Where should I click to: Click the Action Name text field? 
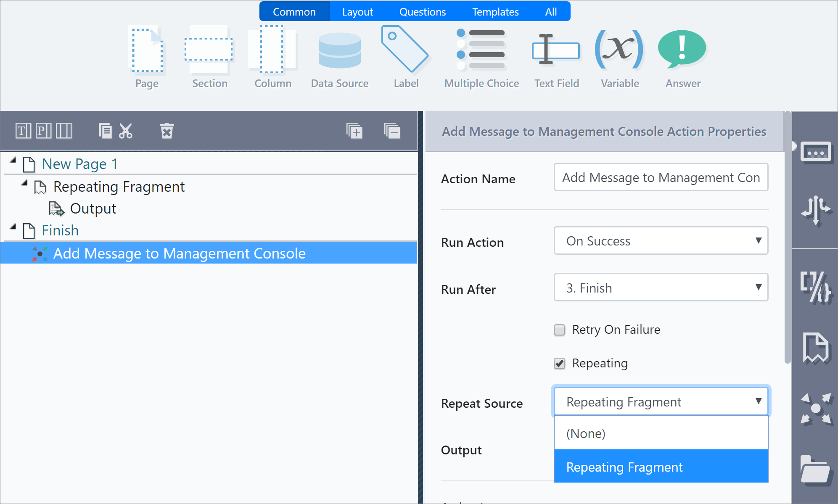661,177
